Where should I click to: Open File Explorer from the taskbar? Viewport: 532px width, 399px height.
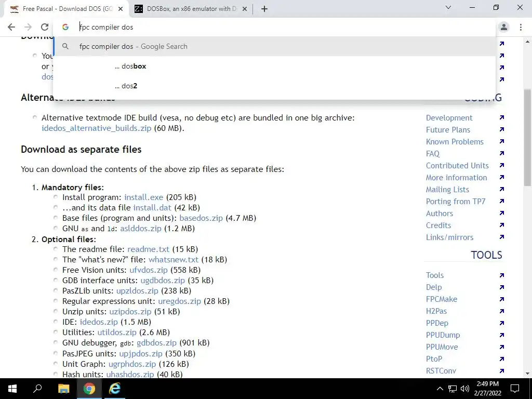pyautogui.click(x=63, y=389)
